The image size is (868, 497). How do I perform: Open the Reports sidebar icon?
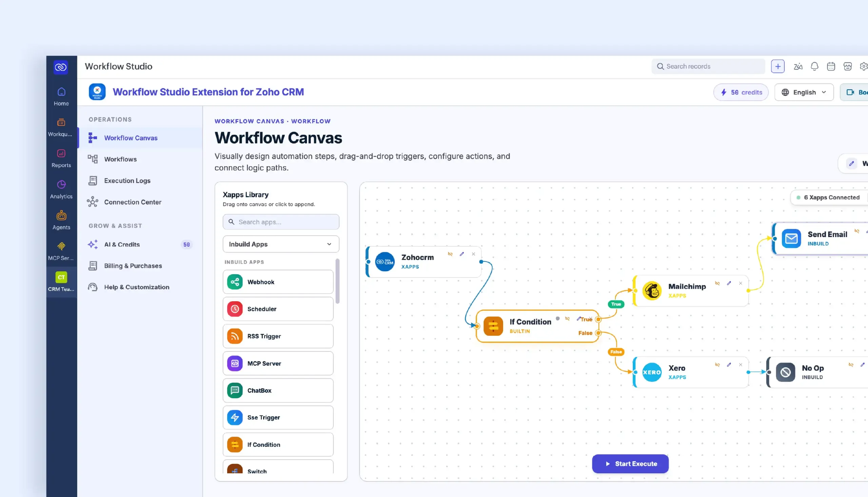click(x=61, y=158)
